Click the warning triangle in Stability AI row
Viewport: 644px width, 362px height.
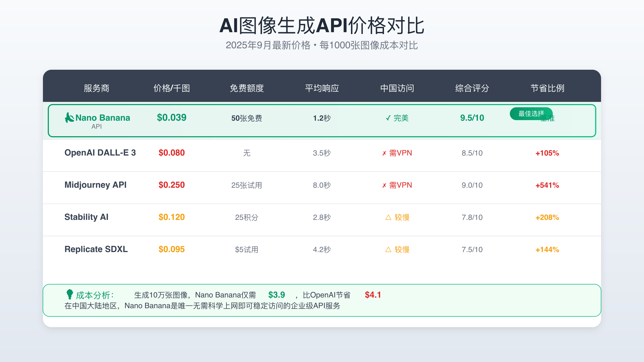pos(388,217)
